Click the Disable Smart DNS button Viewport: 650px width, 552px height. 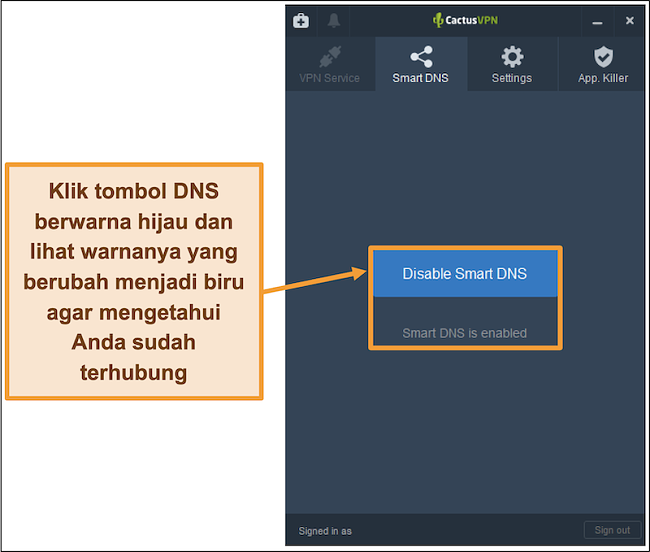(x=465, y=274)
